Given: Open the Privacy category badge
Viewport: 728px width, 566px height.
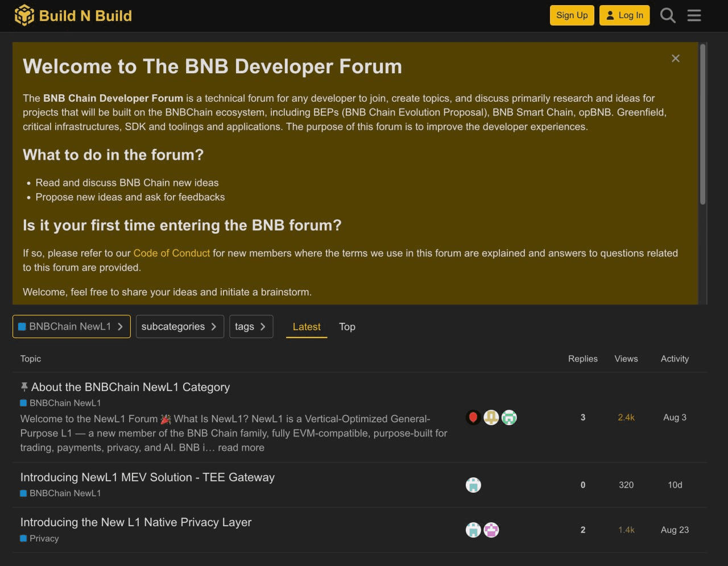Looking at the screenshot, I should click(x=40, y=538).
